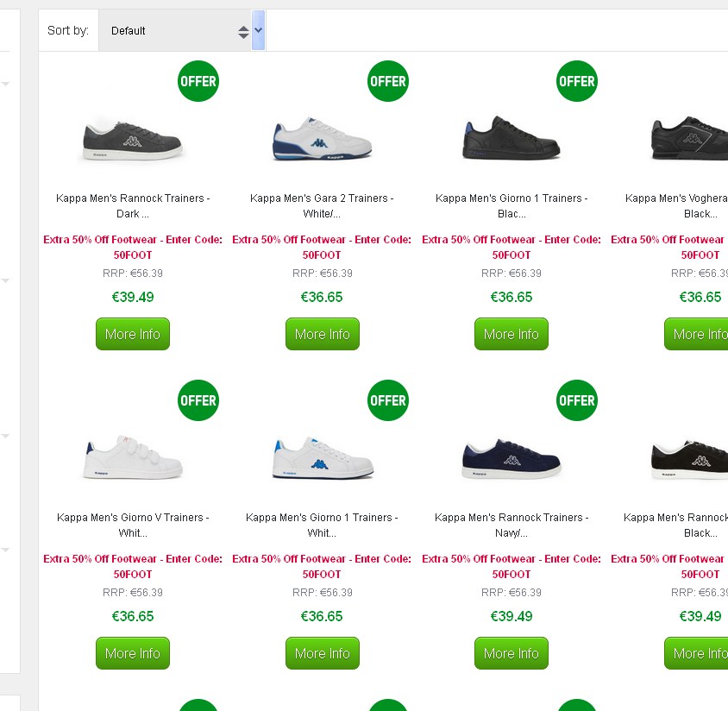Screen dimensions: 728x711
Task: Click the blue arrow beside the sort box
Action: 259,31
